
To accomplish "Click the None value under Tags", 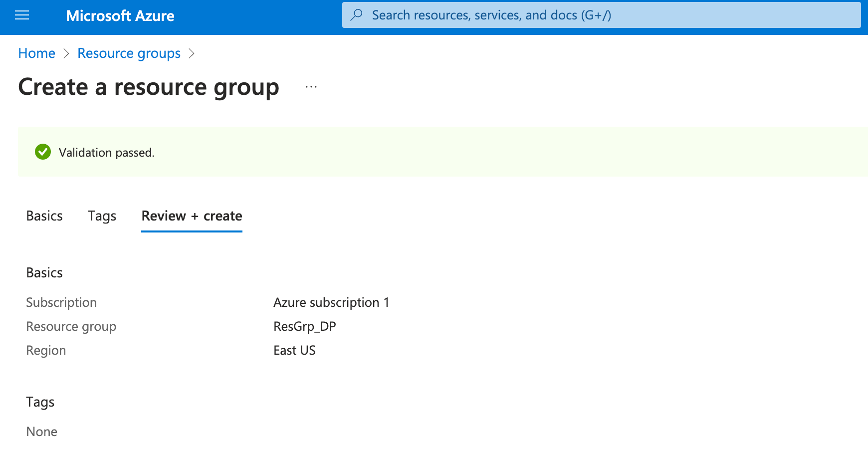I will click(41, 432).
